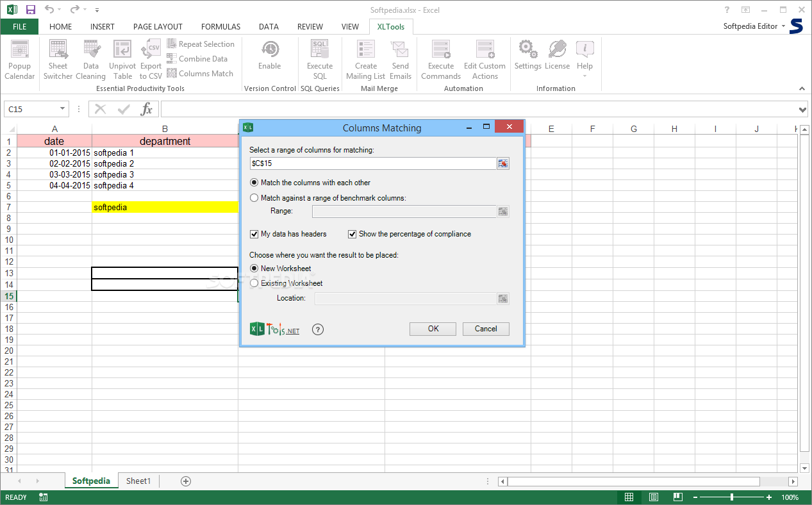Open the Undo history dropdown arrow

pyautogui.click(x=59, y=10)
